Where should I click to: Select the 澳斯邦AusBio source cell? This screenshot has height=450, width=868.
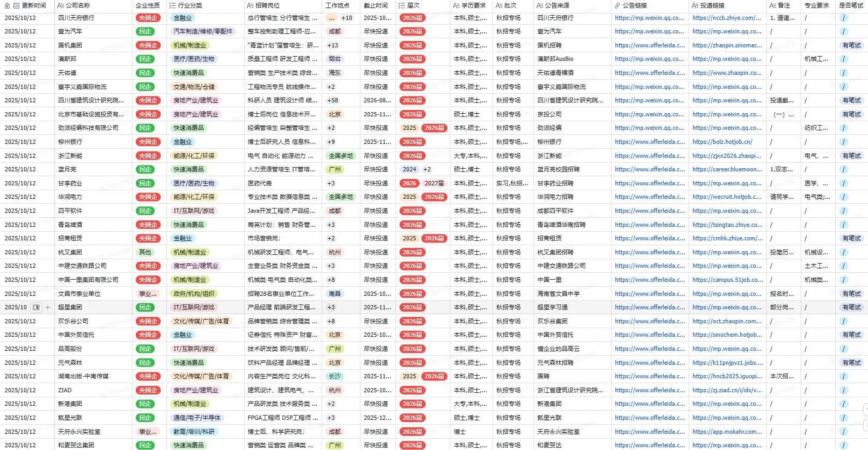(x=573, y=59)
